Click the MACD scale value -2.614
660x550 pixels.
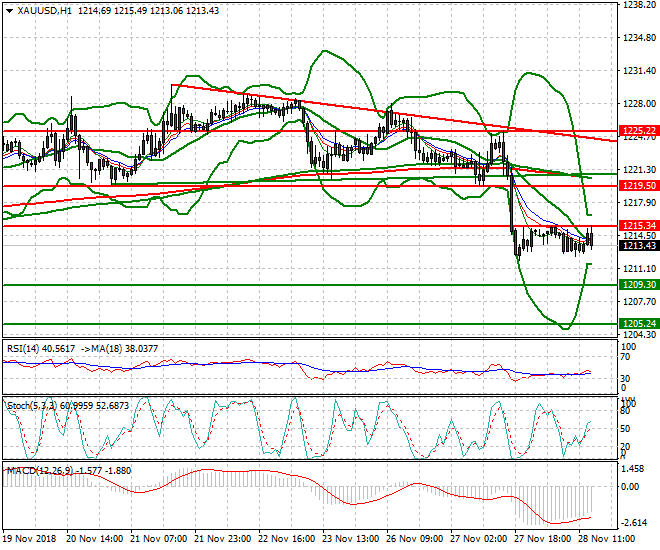pyautogui.click(x=633, y=523)
